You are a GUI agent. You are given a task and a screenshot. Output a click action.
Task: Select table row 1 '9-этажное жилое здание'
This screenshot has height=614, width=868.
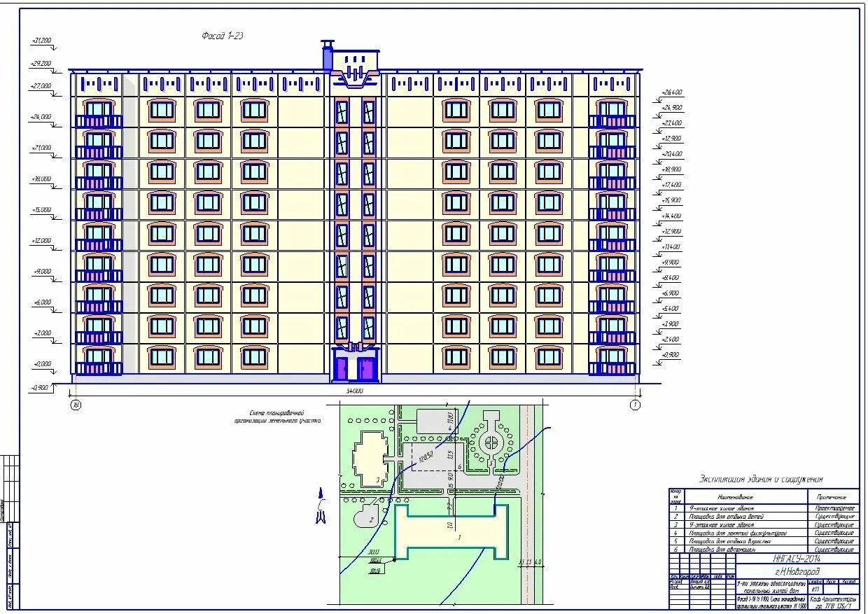click(763, 508)
